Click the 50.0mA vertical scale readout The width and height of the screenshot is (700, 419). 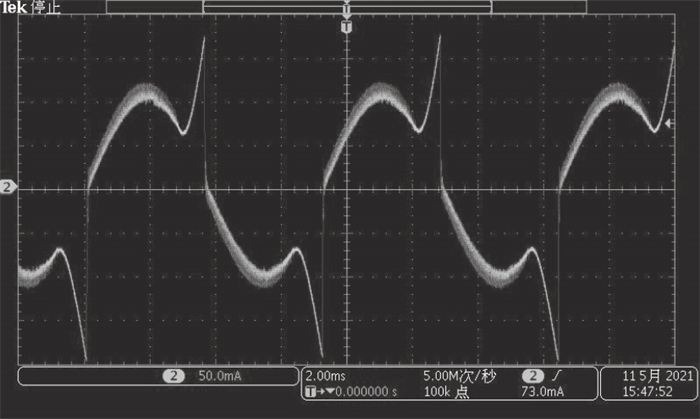point(220,376)
